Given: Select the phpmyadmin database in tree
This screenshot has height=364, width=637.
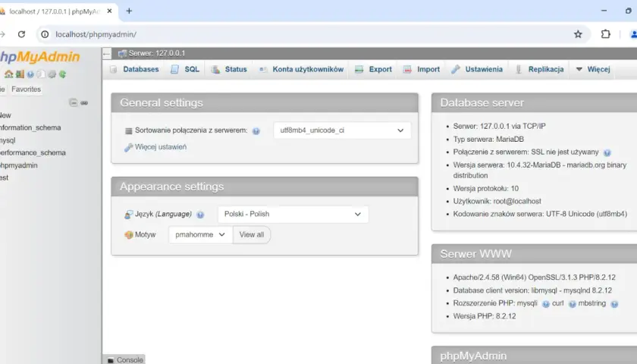Looking at the screenshot, I should click(19, 165).
